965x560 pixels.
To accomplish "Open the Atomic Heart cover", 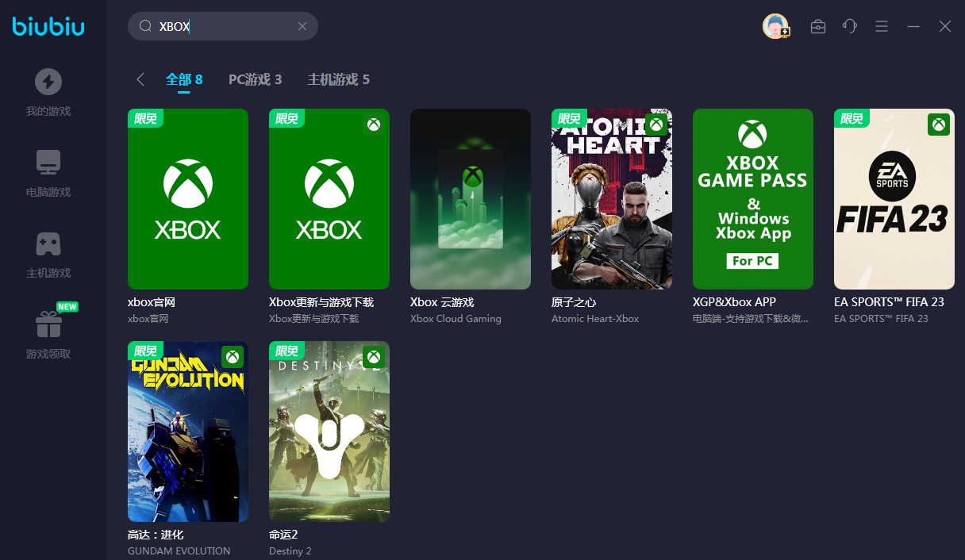I will (612, 199).
